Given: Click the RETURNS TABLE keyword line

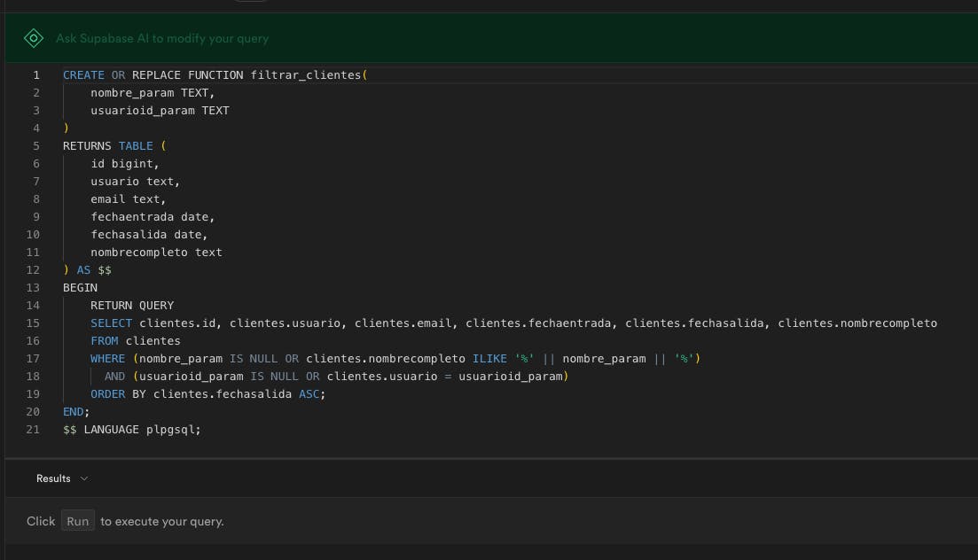Looking at the screenshot, I should pos(113,146).
